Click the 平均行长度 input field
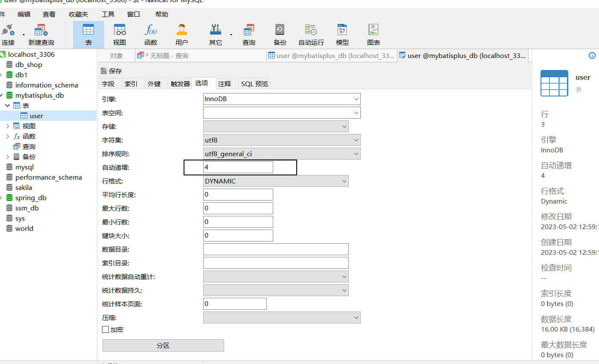The height and width of the screenshot is (364, 599). pyautogui.click(x=238, y=195)
